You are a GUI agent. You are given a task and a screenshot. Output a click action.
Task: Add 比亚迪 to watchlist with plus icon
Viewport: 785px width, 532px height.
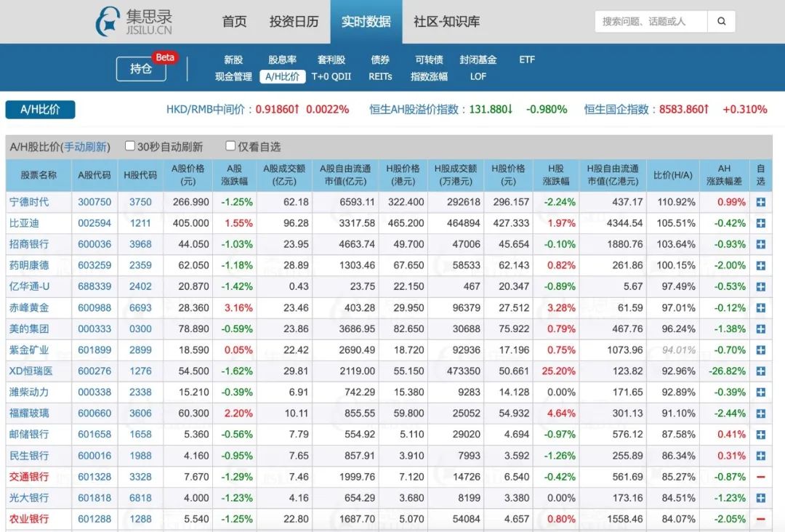(760, 223)
